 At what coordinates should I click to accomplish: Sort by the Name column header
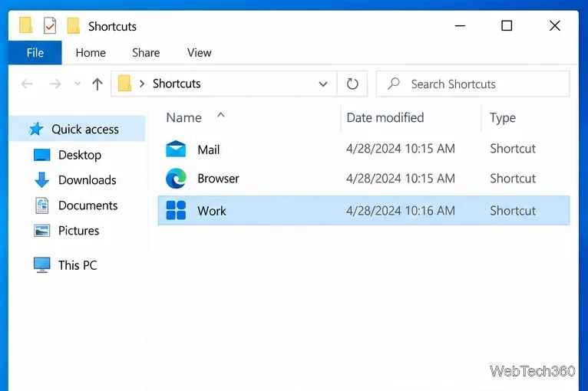(x=183, y=117)
